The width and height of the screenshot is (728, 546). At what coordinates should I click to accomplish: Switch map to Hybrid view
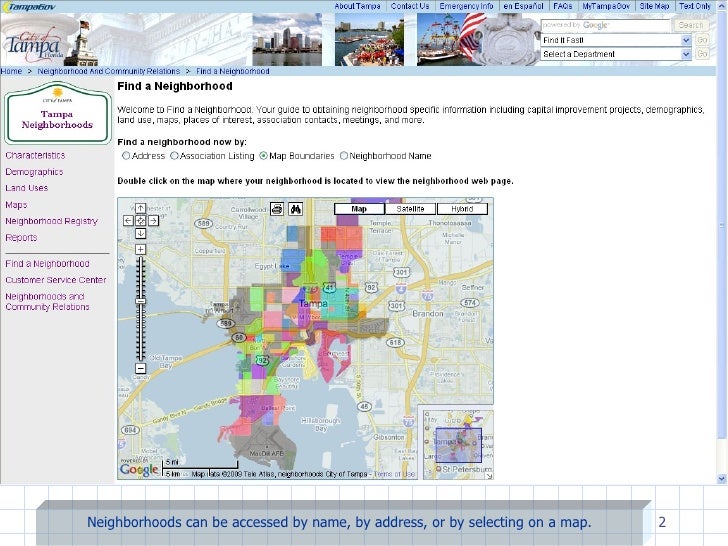462,209
